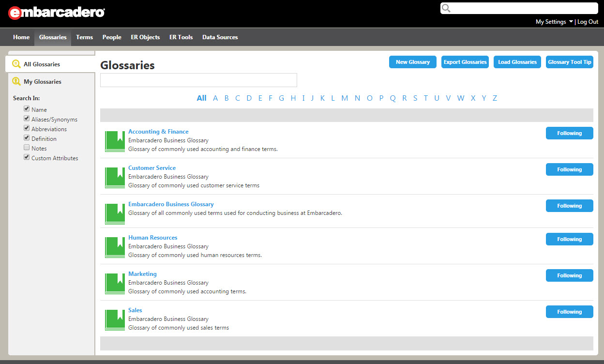Screen dimensions: 604x364
Task: Click Following for Marketing
Action: (x=570, y=275)
